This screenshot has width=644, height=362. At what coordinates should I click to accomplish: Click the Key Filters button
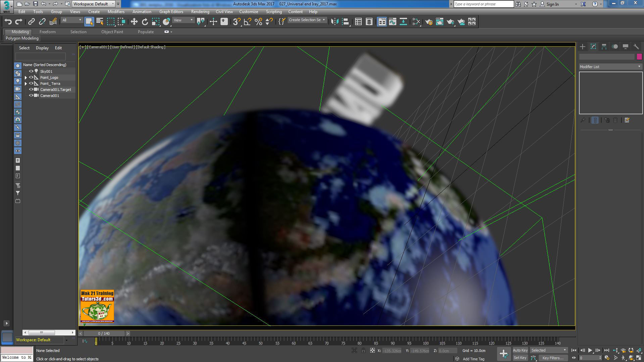(x=553, y=358)
